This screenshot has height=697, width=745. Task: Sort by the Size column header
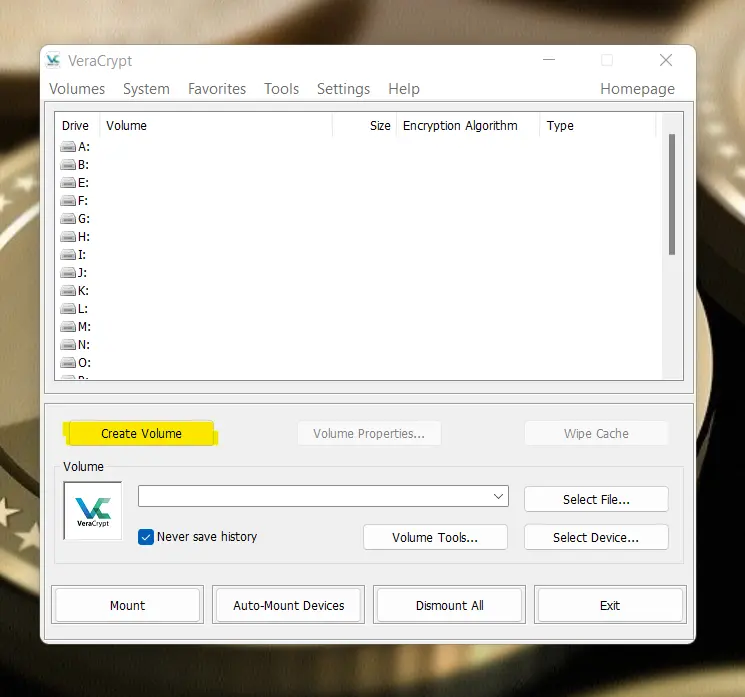pyautogui.click(x=364, y=125)
